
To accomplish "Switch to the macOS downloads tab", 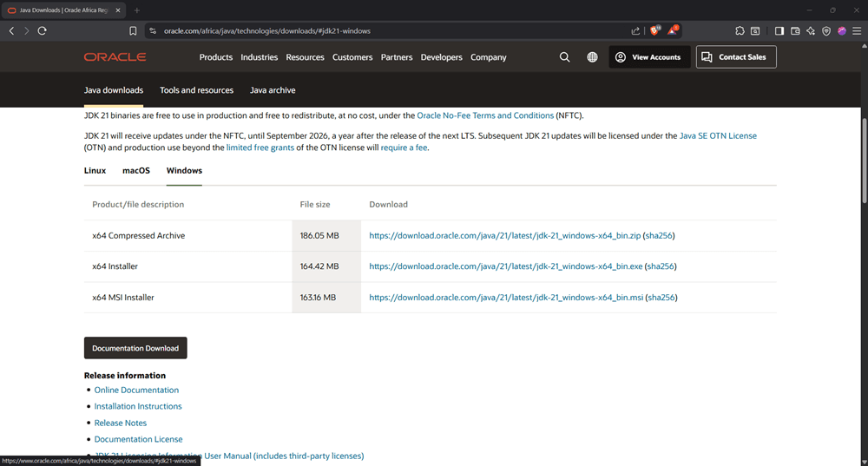I will point(136,171).
